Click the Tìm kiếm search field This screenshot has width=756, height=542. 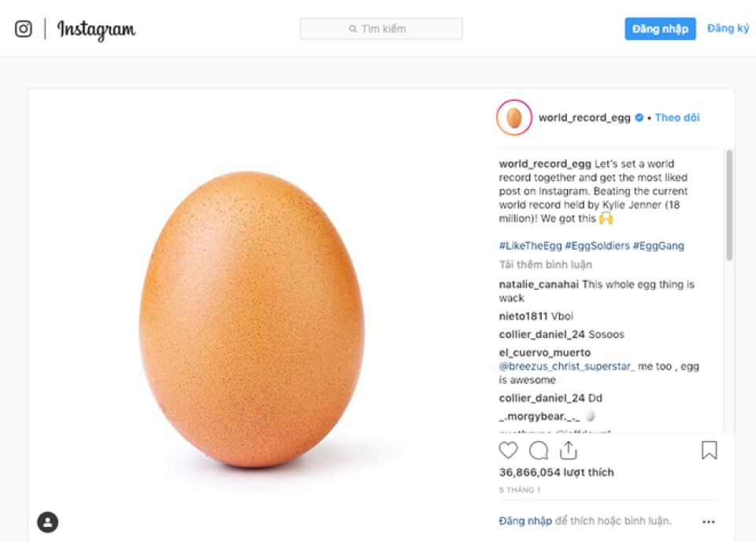pos(380,28)
